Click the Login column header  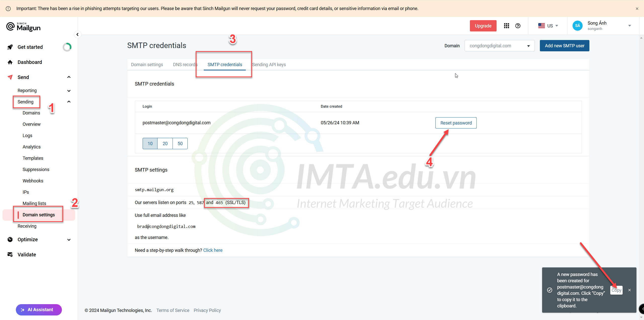click(x=147, y=106)
